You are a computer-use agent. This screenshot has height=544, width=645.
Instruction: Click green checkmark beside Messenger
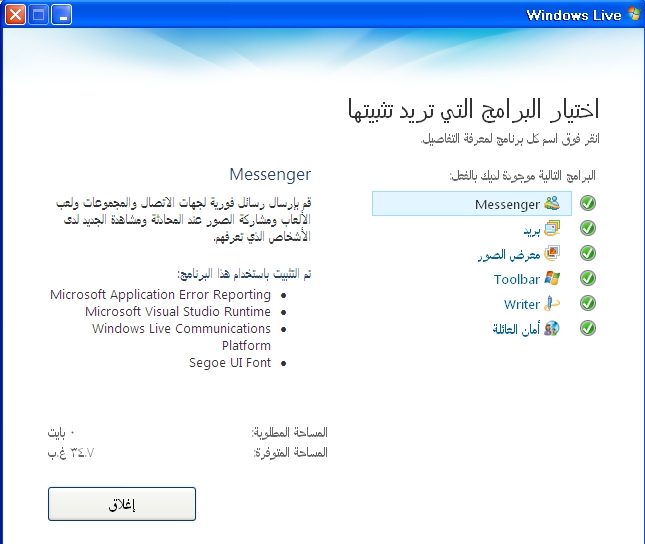(588, 203)
